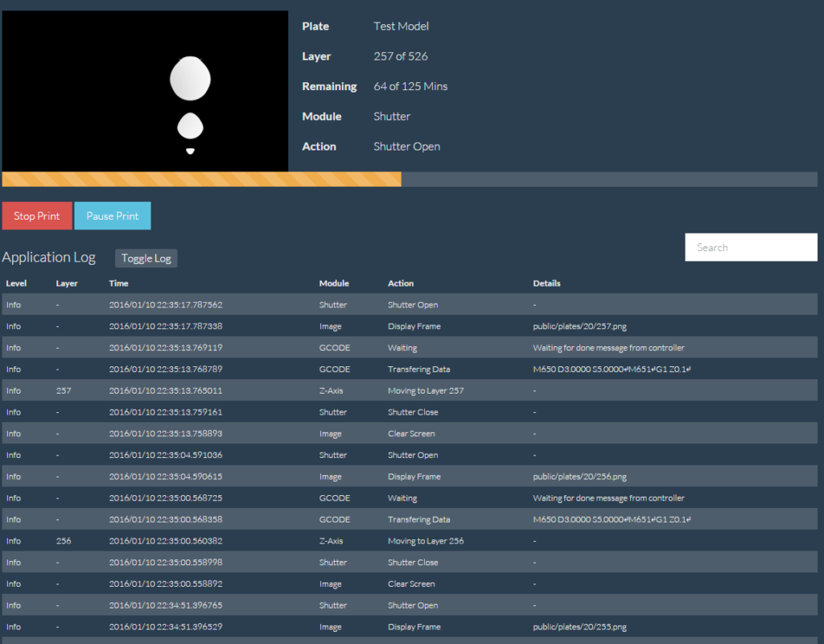Click the layer preview image
This screenshot has height=644, width=824.
(145, 91)
